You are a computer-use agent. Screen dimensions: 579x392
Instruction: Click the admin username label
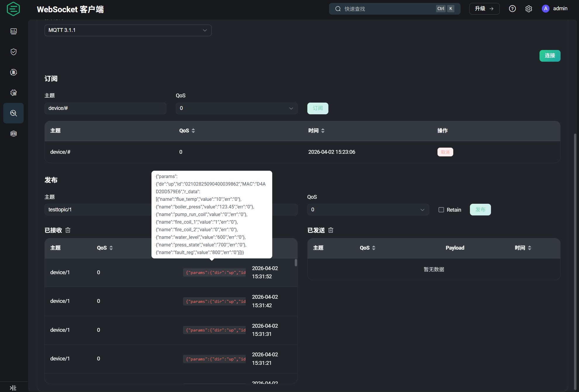(560, 9)
